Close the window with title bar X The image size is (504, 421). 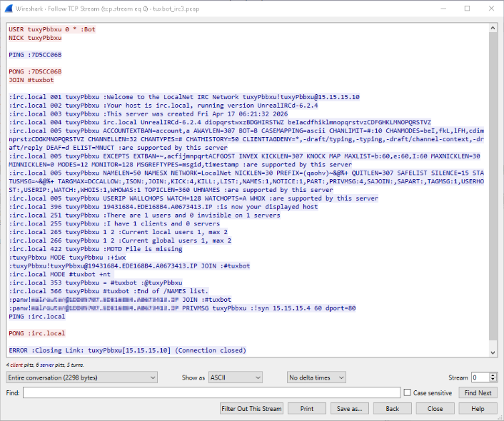pyautogui.click(x=491, y=9)
